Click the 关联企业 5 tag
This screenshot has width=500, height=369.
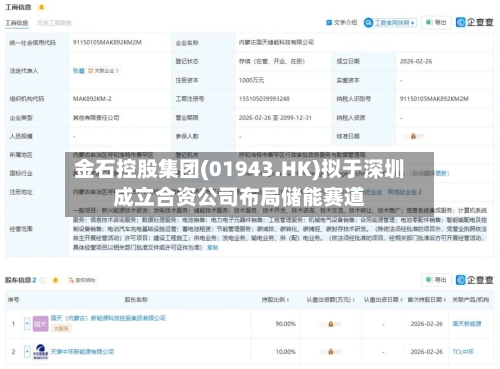coord(103,71)
